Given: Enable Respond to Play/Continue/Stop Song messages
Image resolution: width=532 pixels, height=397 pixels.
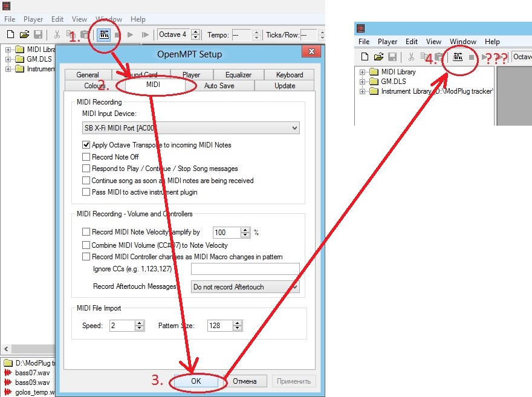Looking at the screenshot, I should point(86,169).
